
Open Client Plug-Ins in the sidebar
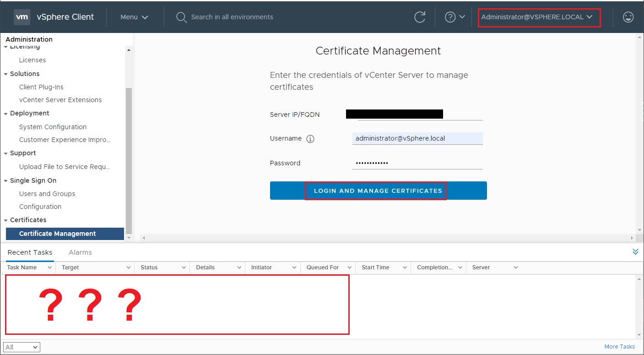[x=41, y=87]
